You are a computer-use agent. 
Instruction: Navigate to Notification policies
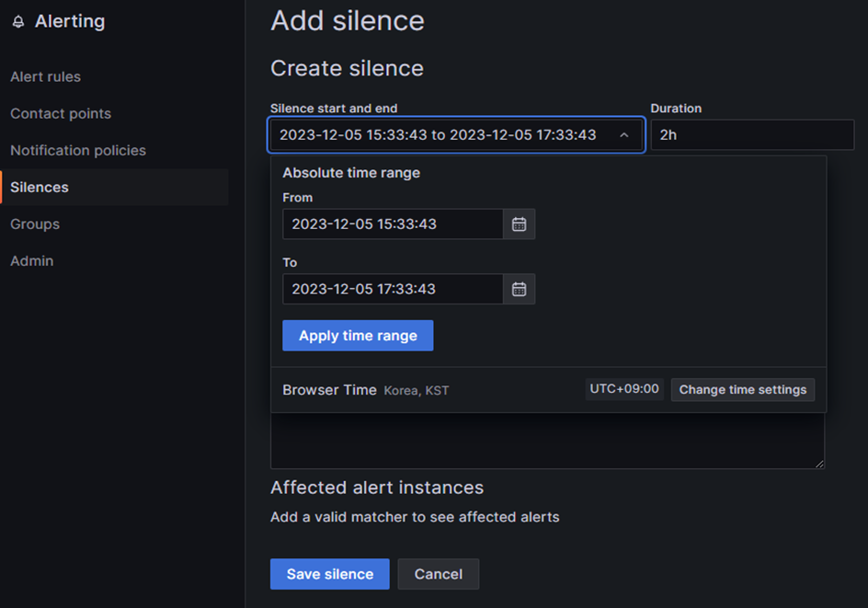click(78, 151)
